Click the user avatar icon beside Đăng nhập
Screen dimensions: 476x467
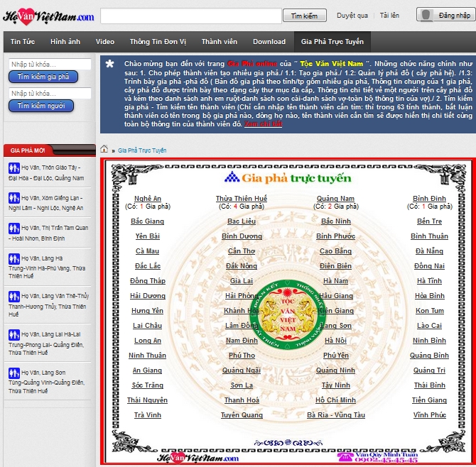[x=426, y=15]
